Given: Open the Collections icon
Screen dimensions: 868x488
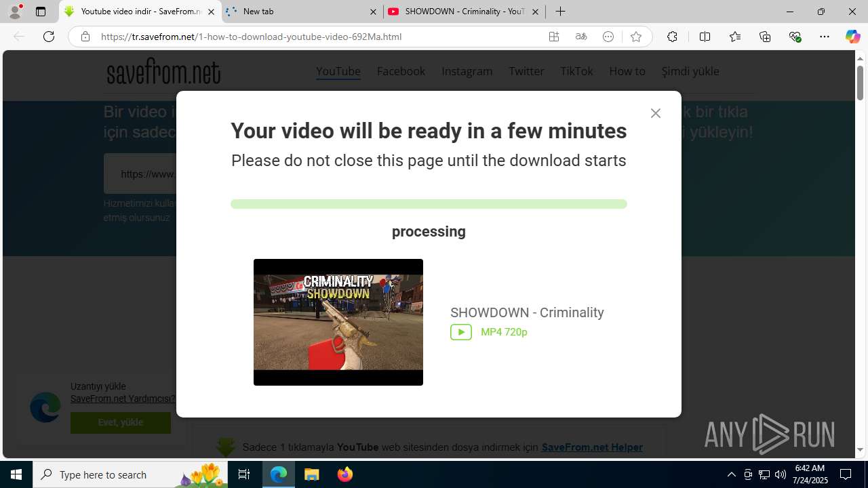Looking at the screenshot, I should 765,37.
